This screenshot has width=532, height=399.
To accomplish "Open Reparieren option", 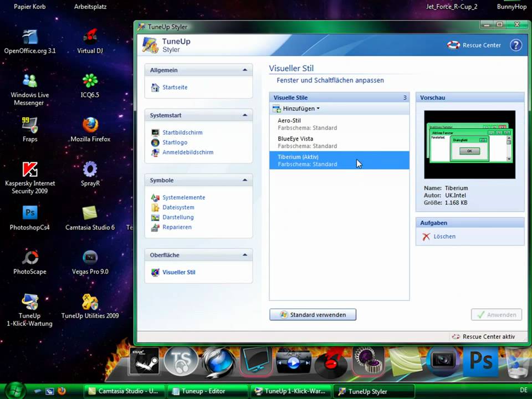I will [x=177, y=227].
